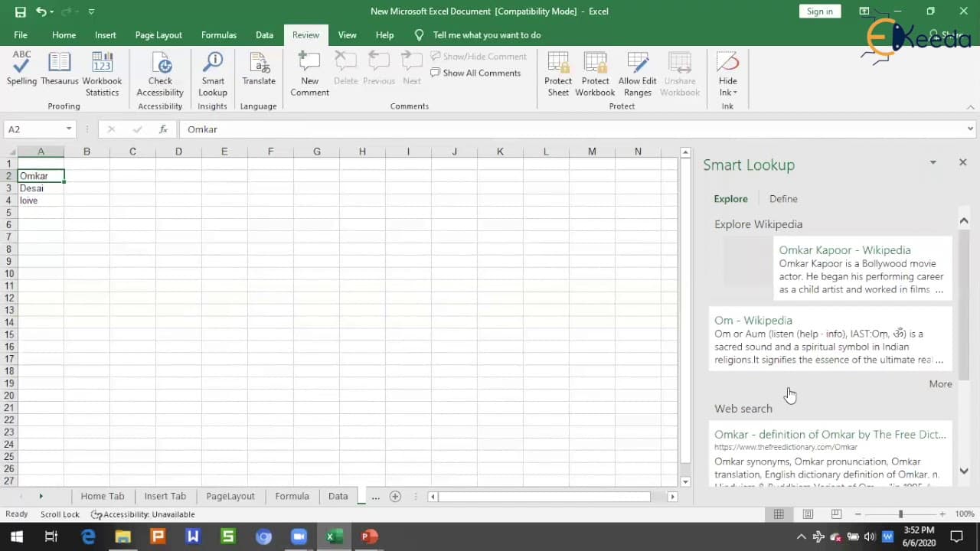The width and height of the screenshot is (980, 551).
Task: Expand the Name Box dropdown
Action: coord(69,129)
